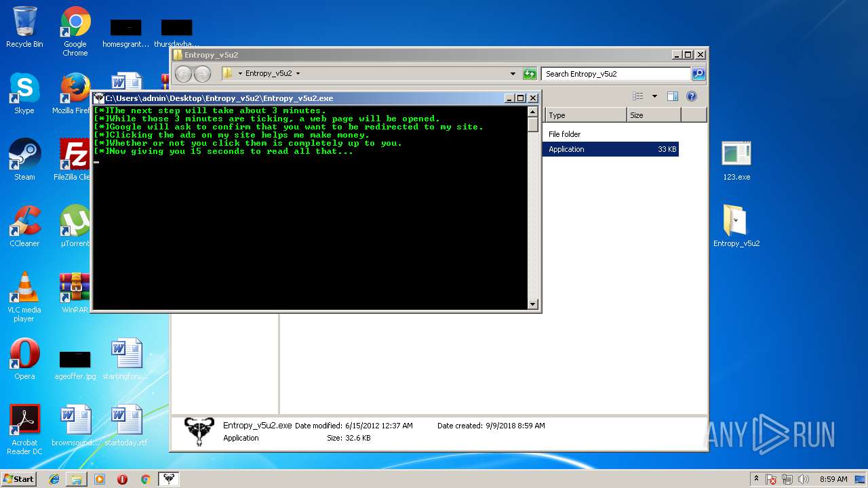The width and height of the screenshot is (868, 488).
Task: Sort files by the Type column
Action: 586,115
